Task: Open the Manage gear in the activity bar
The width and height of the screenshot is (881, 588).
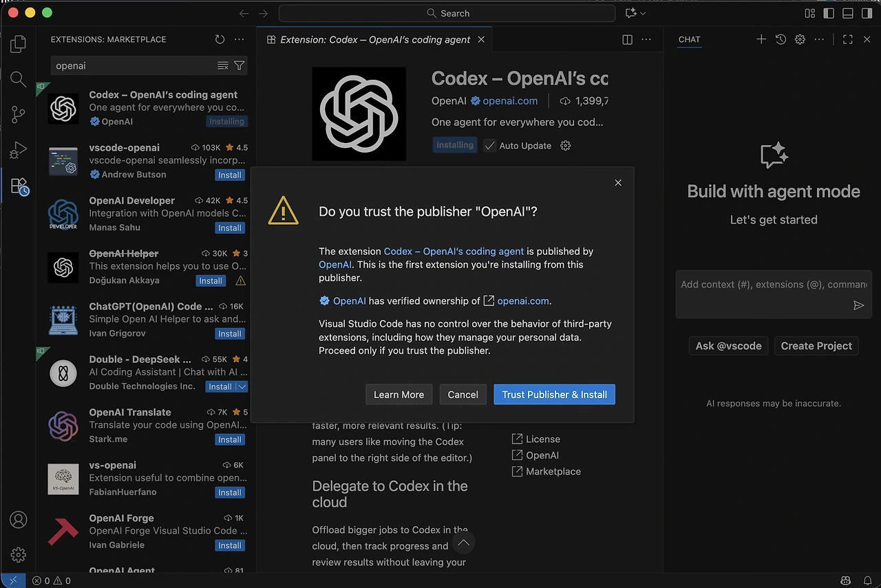Action: click(19, 554)
